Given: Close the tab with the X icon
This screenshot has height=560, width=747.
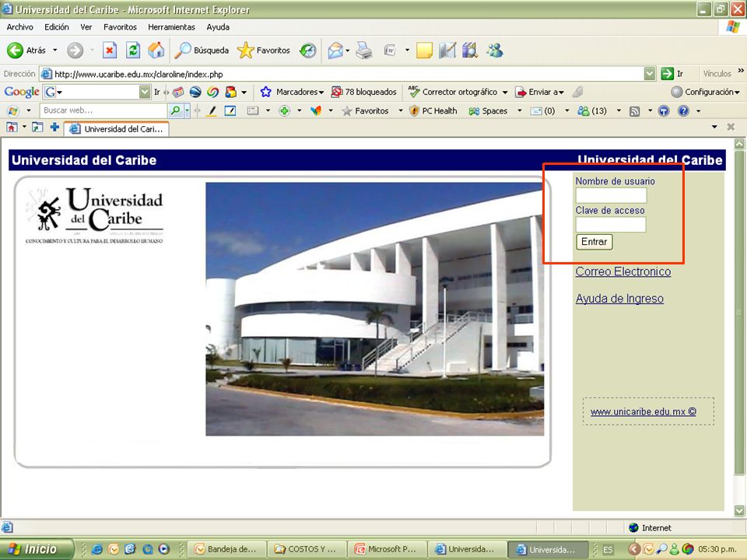Looking at the screenshot, I should (x=731, y=127).
